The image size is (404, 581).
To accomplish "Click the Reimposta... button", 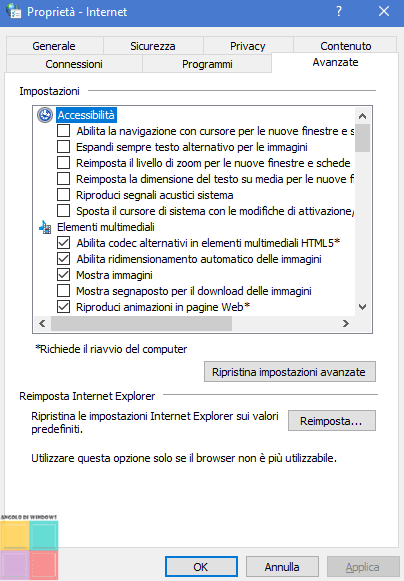I will tap(332, 421).
